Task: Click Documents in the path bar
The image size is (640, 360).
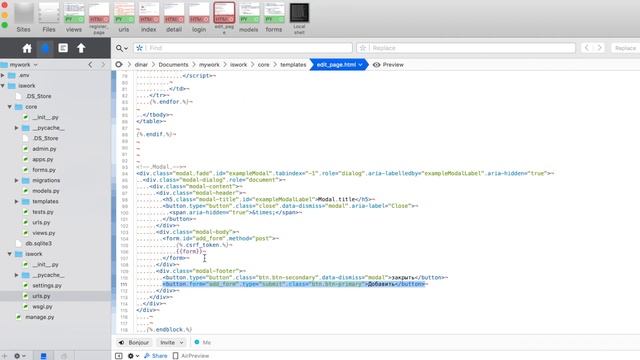Action: (173, 64)
